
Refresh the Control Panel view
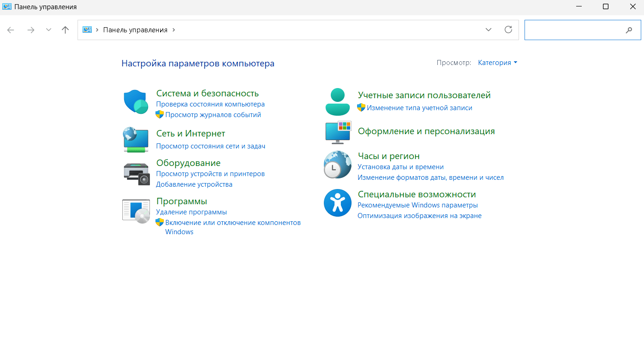tap(508, 30)
